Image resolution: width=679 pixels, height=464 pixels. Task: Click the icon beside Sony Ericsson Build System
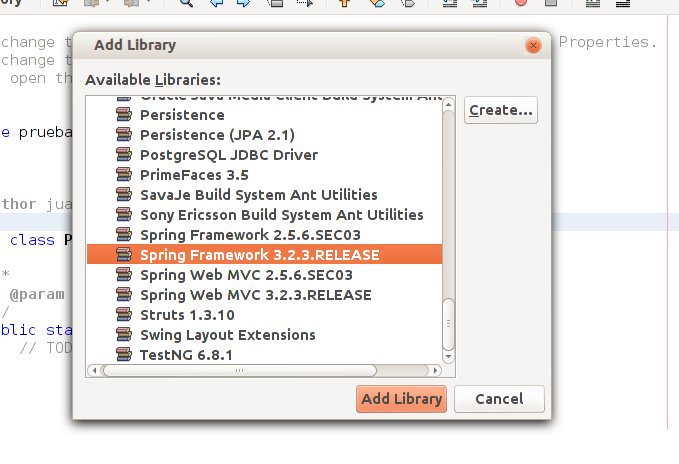pos(124,214)
